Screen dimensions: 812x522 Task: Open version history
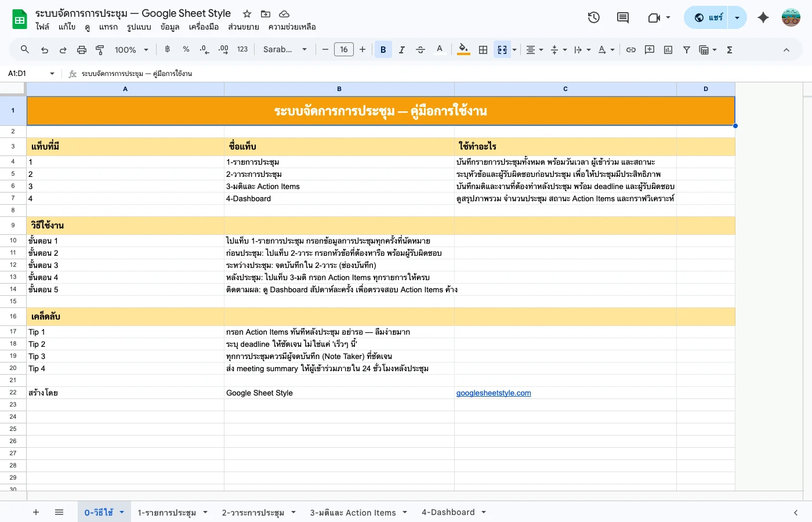594,17
